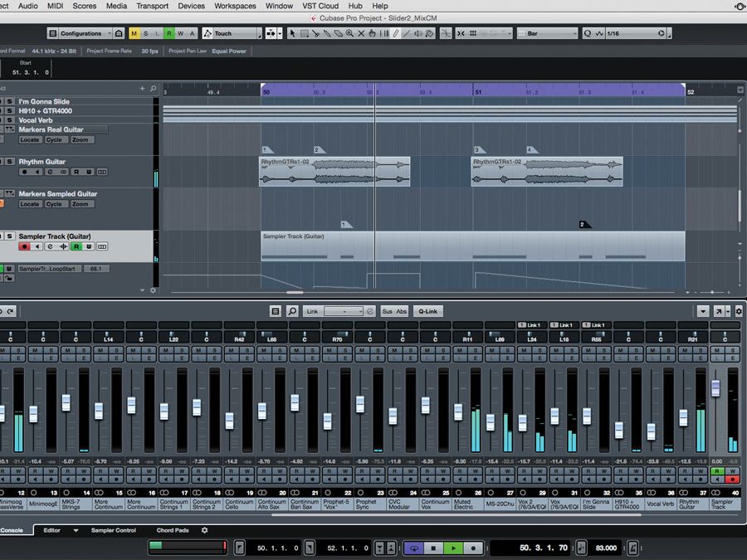The width and height of the screenshot is (747, 560).
Task: Click the left locator flag icon
Action: pos(240,548)
